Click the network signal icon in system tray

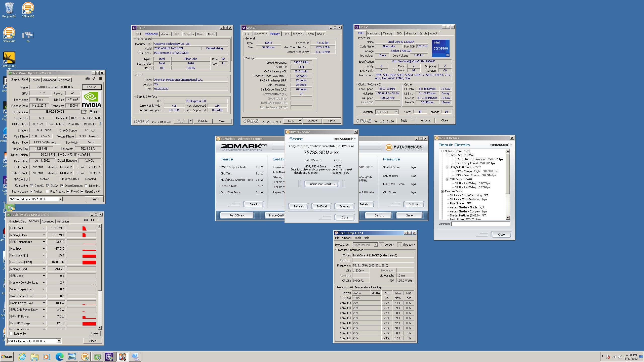coord(614,357)
